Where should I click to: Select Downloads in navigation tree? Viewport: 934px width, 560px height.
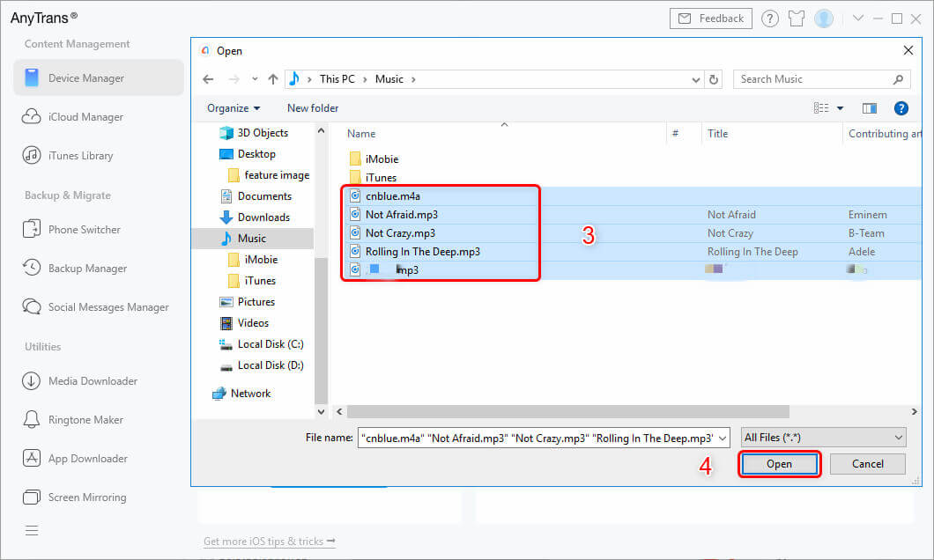pyautogui.click(x=263, y=217)
